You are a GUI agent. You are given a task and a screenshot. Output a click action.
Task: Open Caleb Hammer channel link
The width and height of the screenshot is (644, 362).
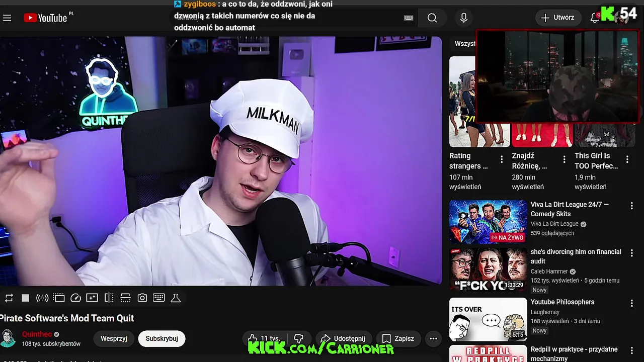549,271
